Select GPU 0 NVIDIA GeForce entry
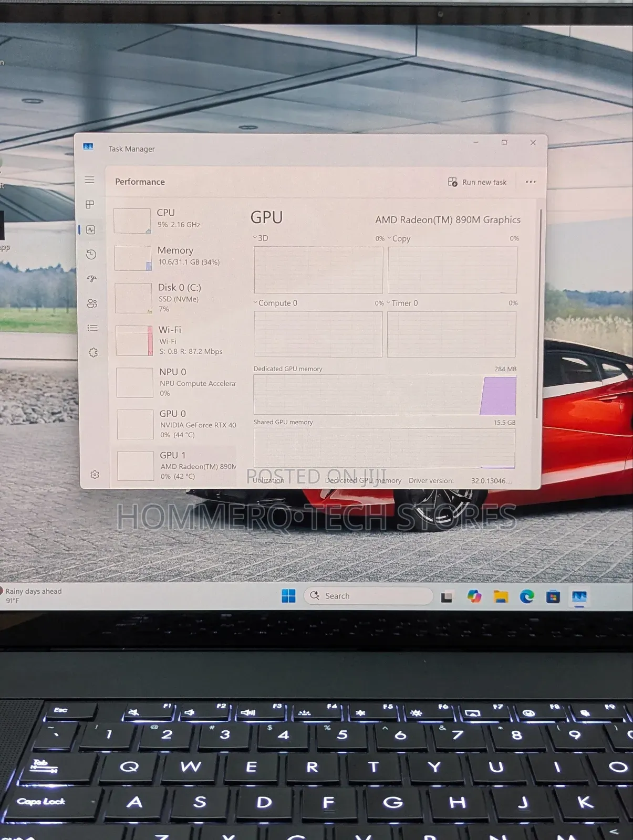Screen dimensions: 633x840 pyautogui.click(x=177, y=424)
